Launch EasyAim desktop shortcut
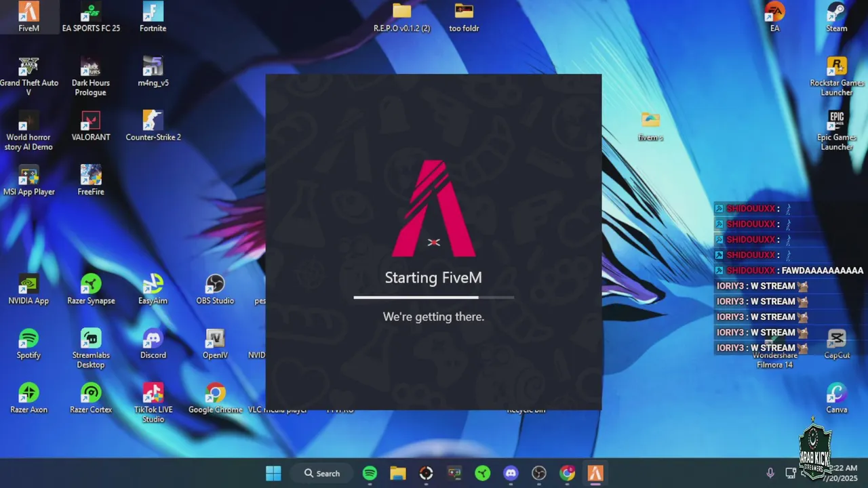The width and height of the screenshot is (868, 488). [153, 289]
